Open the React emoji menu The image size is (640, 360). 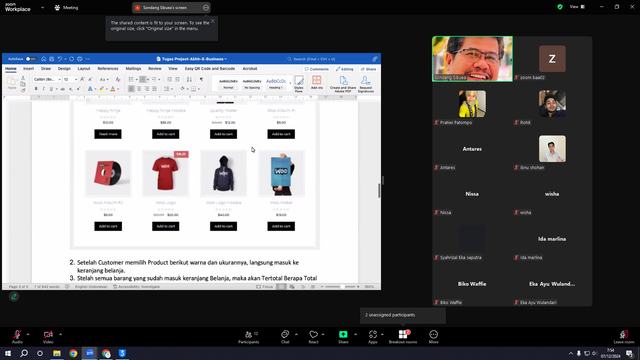313,337
